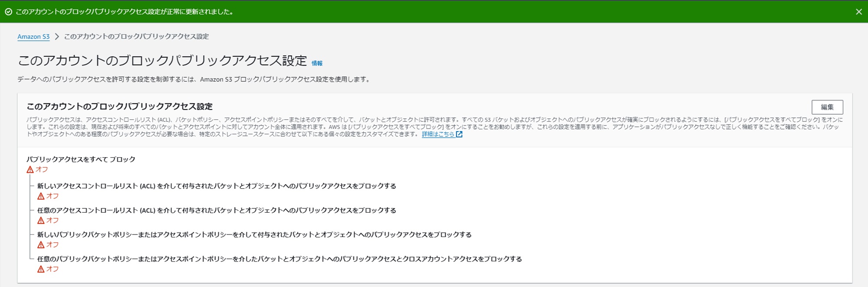
Task: Open the Amazon S3 breadcrumb link
Action: tap(33, 37)
